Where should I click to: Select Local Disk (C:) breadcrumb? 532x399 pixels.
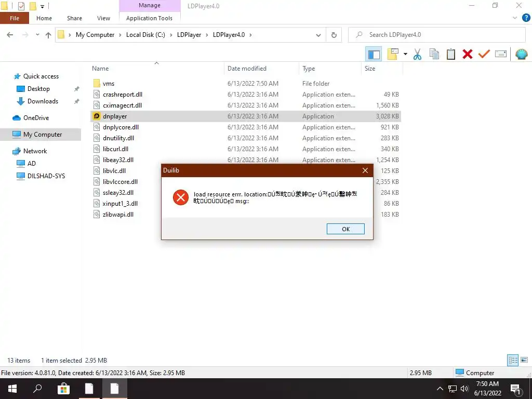click(145, 35)
